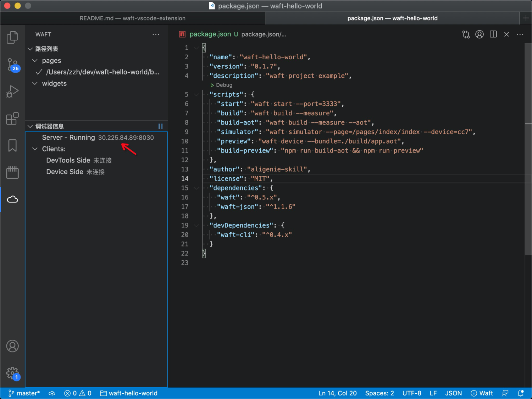Open the Extensions view
Screen dimensions: 532x399
pos(12,118)
